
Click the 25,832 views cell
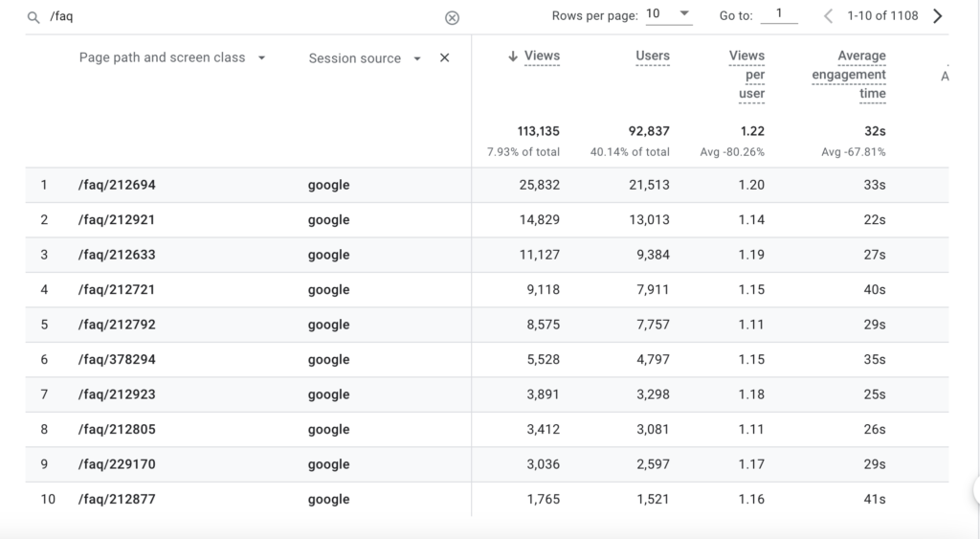coord(540,185)
